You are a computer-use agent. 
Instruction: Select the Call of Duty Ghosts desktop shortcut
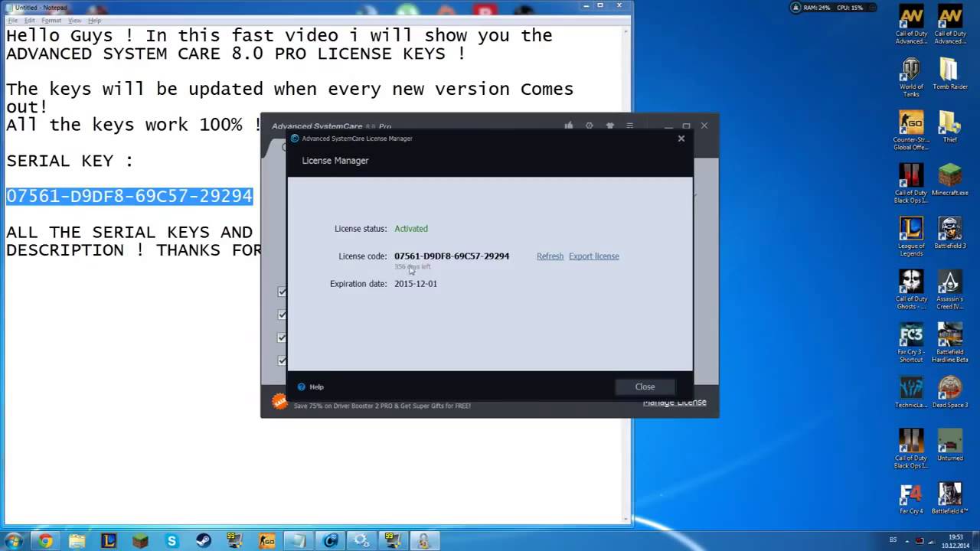911,289
